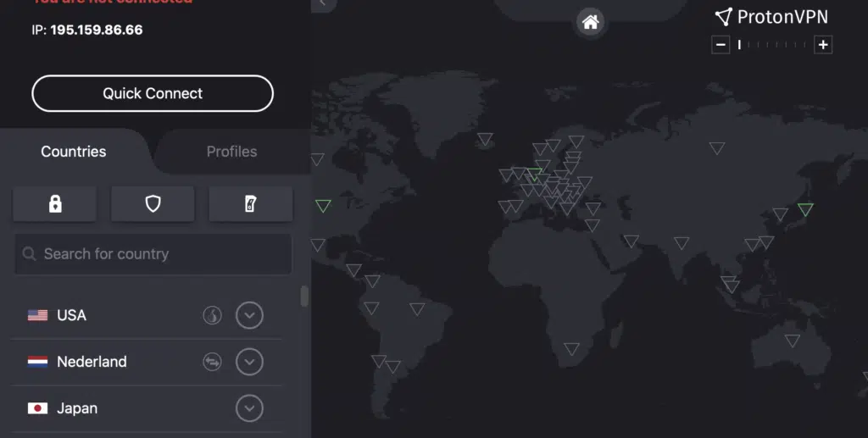Viewport: 868px width, 438px height.
Task: Click the USA flag icon
Action: pyautogui.click(x=37, y=315)
